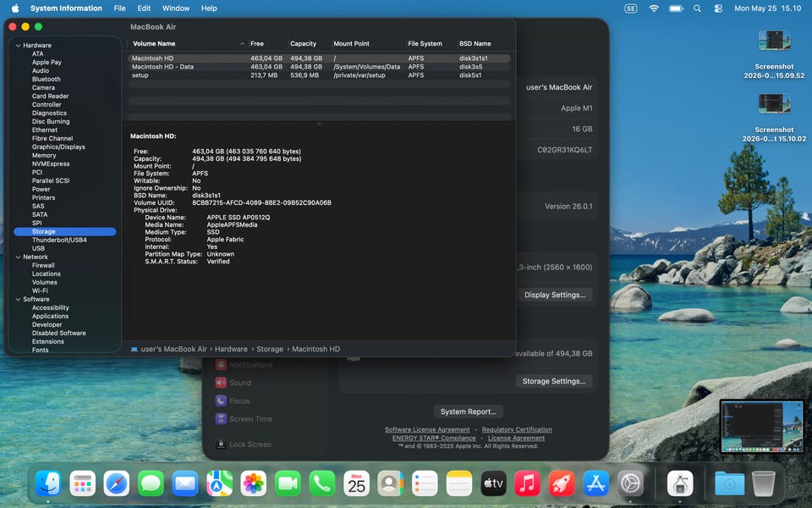Screen dimensions: 812x508
Task: Select the Screenshot 15.09.52 desktop file
Action: (774, 54)
